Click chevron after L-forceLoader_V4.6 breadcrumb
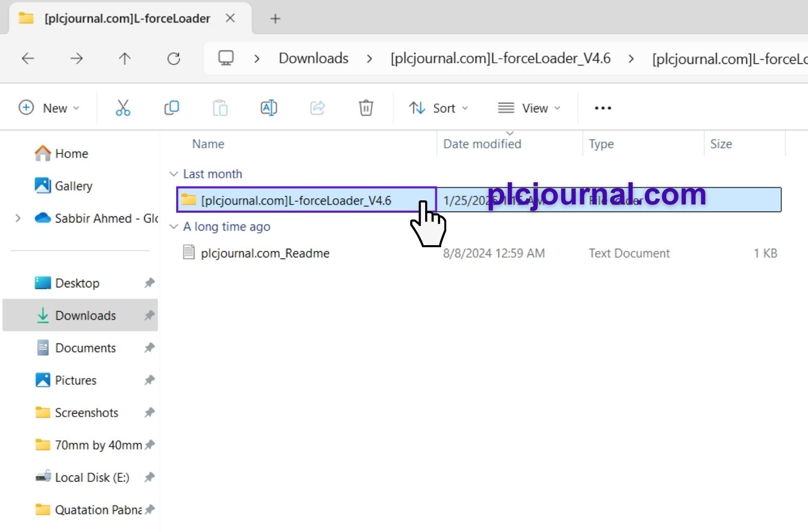Image resolution: width=808 pixels, height=532 pixels. (x=631, y=59)
